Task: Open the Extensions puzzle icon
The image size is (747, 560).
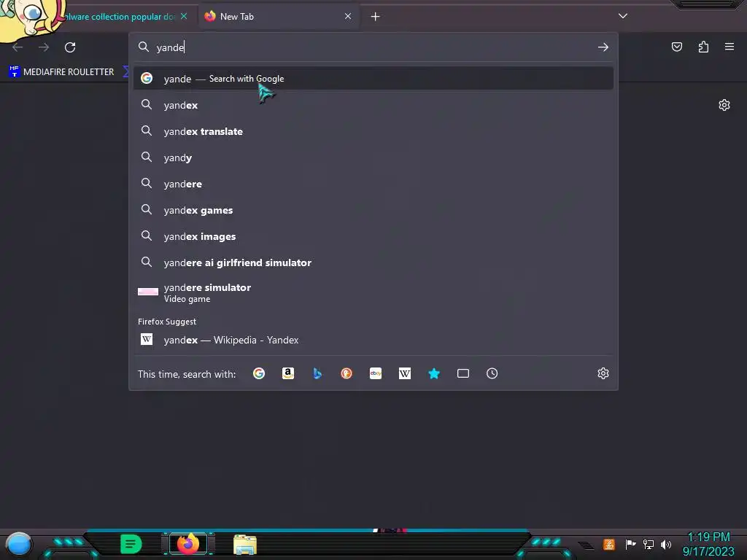Action: click(x=703, y=47)
